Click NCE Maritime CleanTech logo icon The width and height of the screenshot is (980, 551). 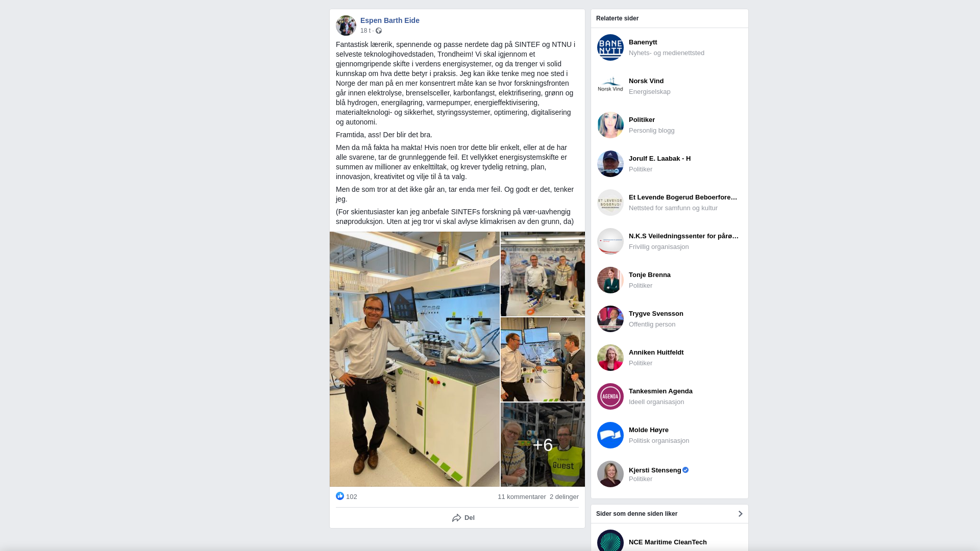click(610, 540)
